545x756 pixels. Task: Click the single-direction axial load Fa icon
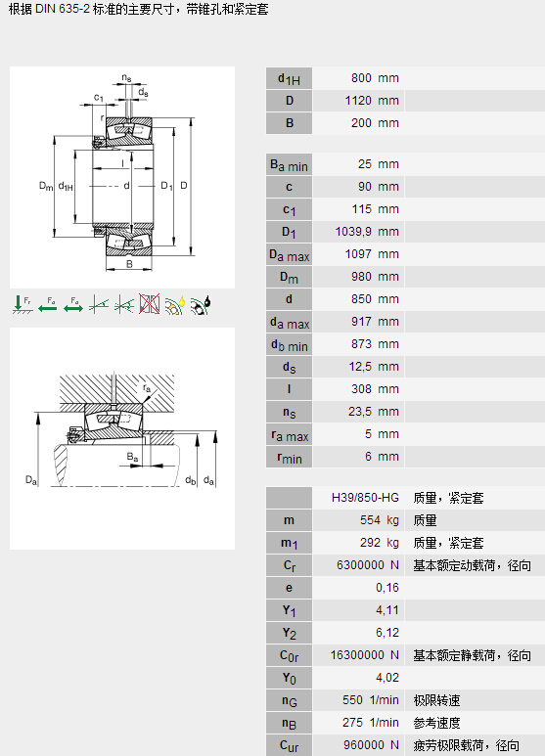[x=48, y=305]
